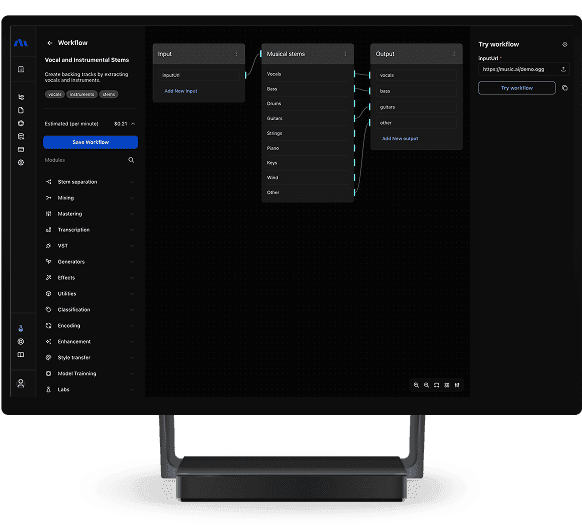Zoom out on the canvas
The width and height of the screenshot is (582, 526).
coord(426,385)
